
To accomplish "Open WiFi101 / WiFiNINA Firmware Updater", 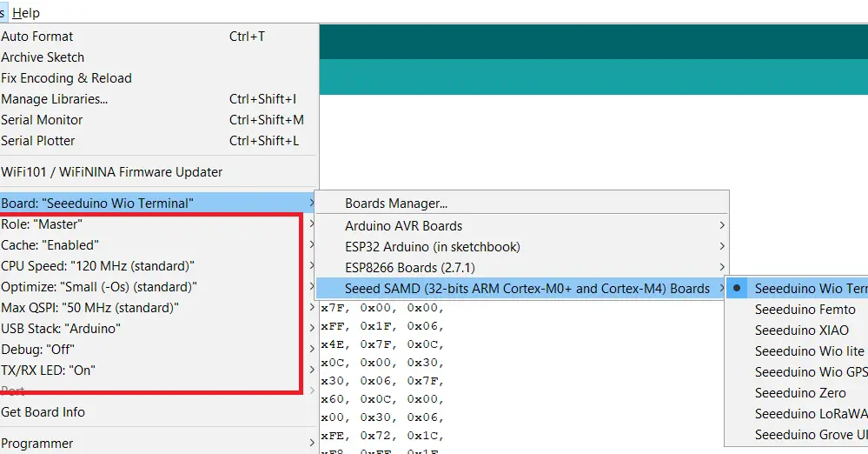I will (x=159, y=172).
